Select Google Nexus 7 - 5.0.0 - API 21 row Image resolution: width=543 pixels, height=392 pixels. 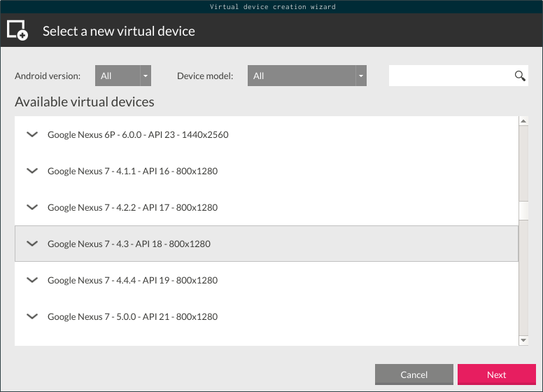(x=267, y=316)
